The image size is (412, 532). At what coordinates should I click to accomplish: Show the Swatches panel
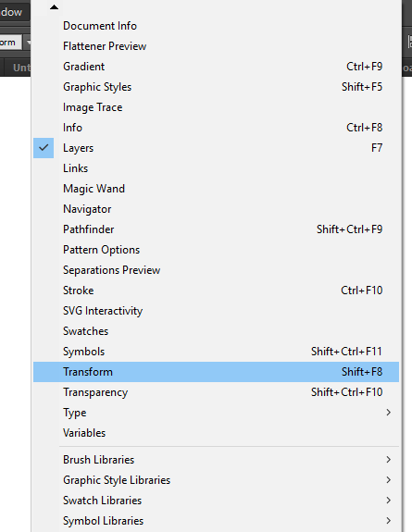click(216, 331)
